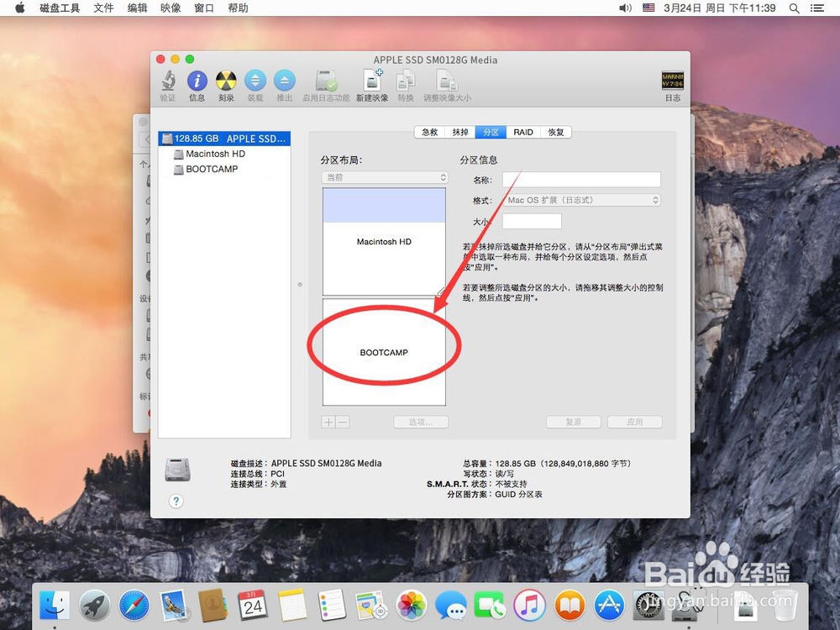Select the BOOTCAMP block in partition layout
Viewport: 840px width, 630px height.
[384, 352]
